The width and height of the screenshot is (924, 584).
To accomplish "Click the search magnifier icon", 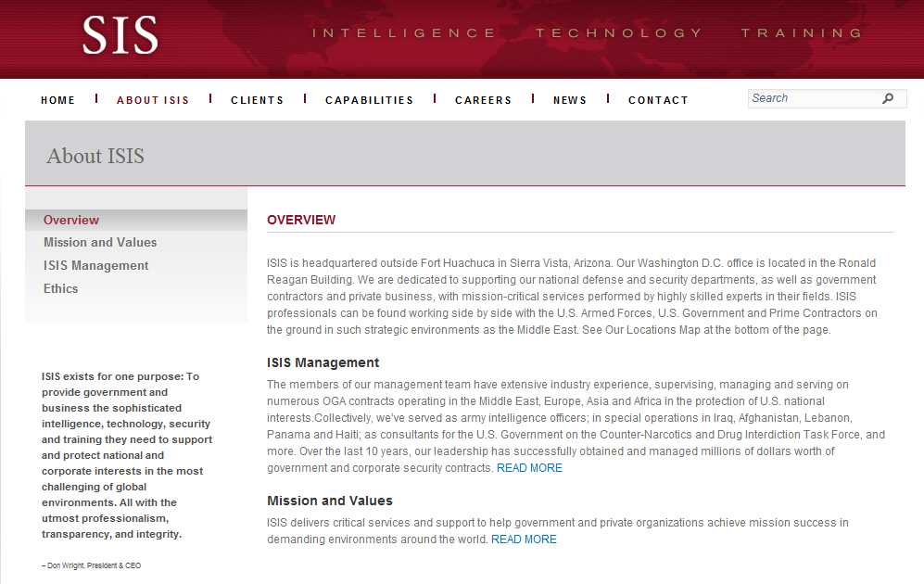I will [x=888, y=98].
